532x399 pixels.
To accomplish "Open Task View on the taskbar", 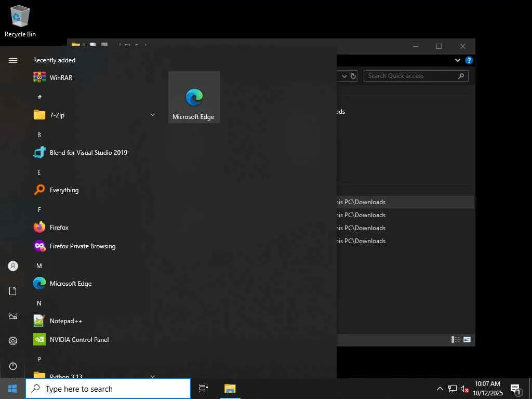I will click(x=204, y=389).
